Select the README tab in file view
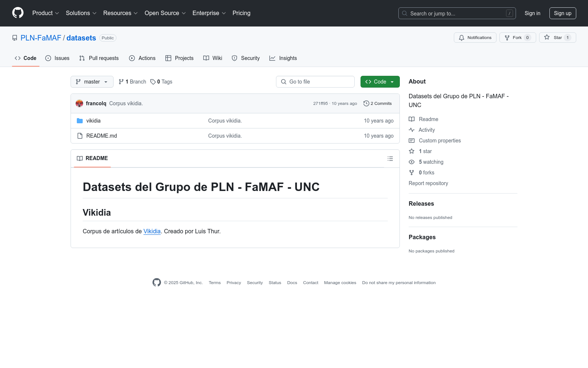The image size is (588, 368). [92, 159]
